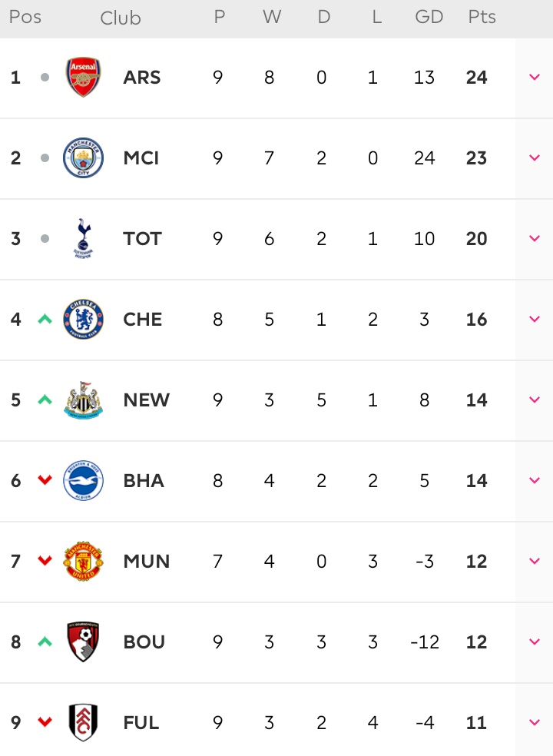Expand the Chelsea row with pink chevron
This screenshot has width=553, height=756.
coord(535,319)
